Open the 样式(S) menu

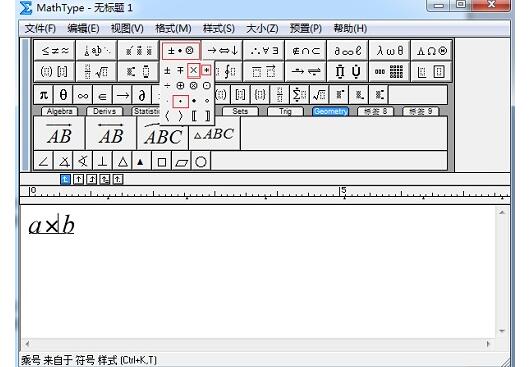pos(218,28)
